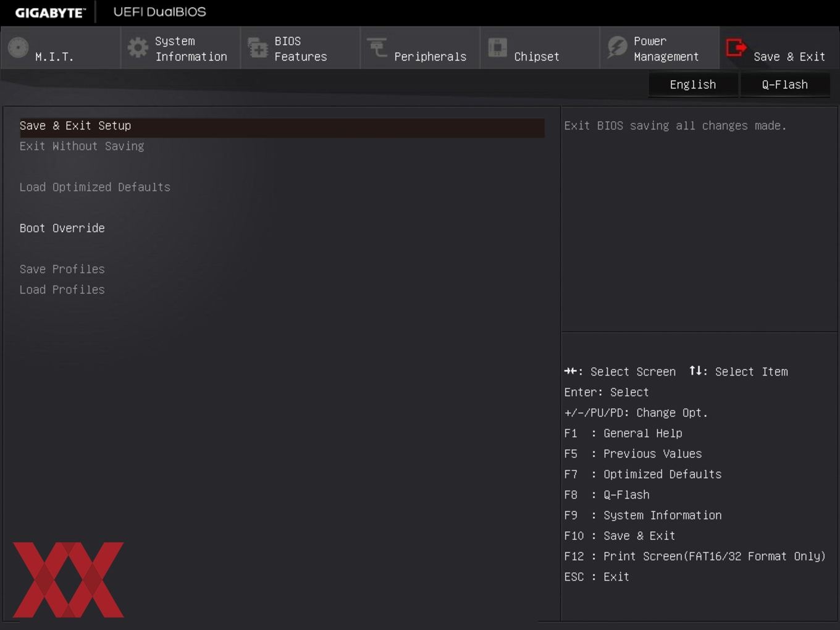Click the '+/-/PU/PD: Change Opt.' hint

coord(636,413)
